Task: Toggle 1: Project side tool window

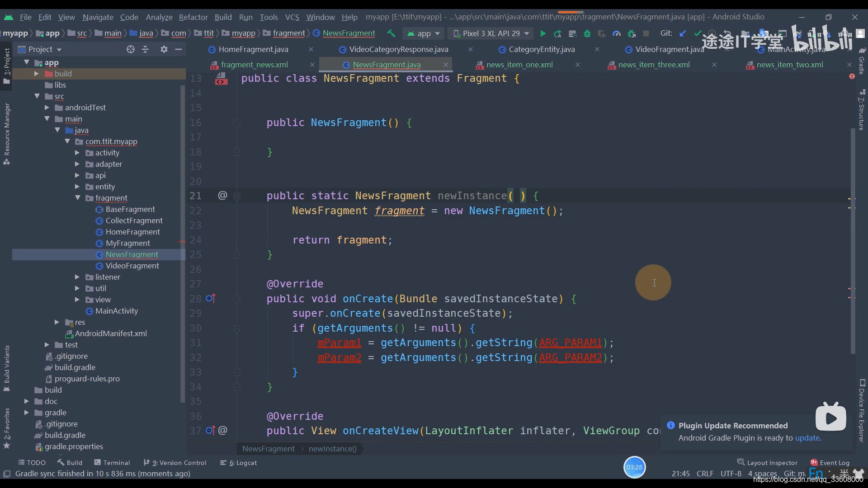Action: coord(6,66)
